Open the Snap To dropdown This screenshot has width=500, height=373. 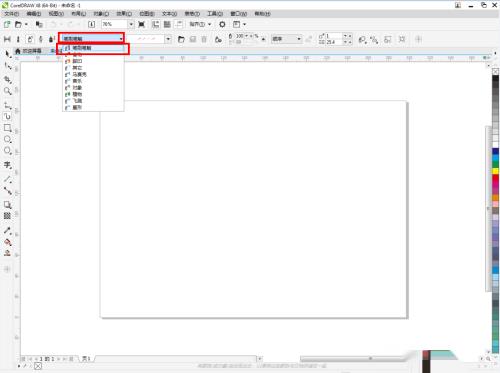[200, 24]
